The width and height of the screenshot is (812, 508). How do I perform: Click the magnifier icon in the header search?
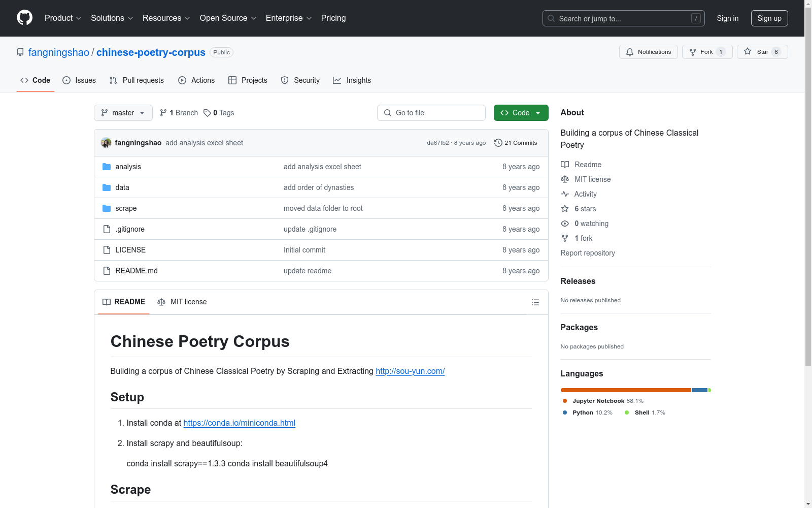click(x=551, y=18)
